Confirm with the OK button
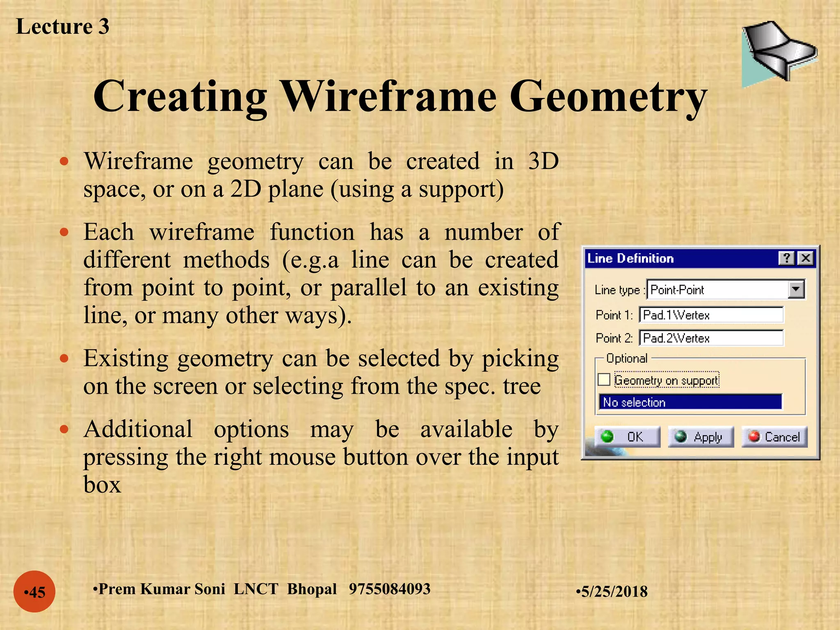Image resolution: width=840 pixels, height=630 pixels. point(628,437)
